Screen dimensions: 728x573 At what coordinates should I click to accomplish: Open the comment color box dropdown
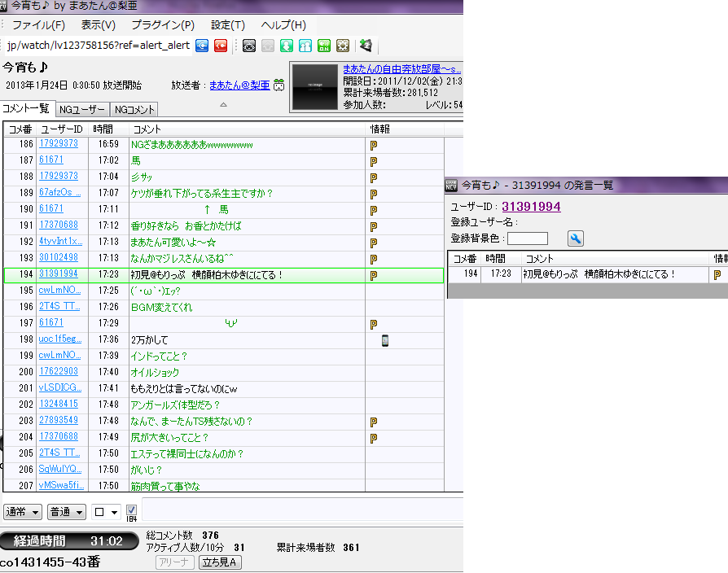click(x=106, y=512)
